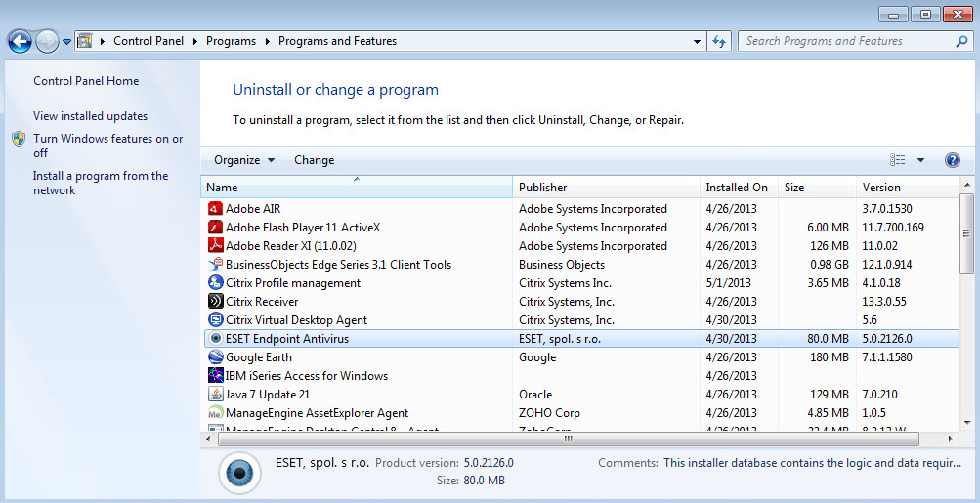980x503 pixels.
Task: Select ManageEngine AssetExplorer Agent entry
Action: pyautogui.click(x=317, y=413)
